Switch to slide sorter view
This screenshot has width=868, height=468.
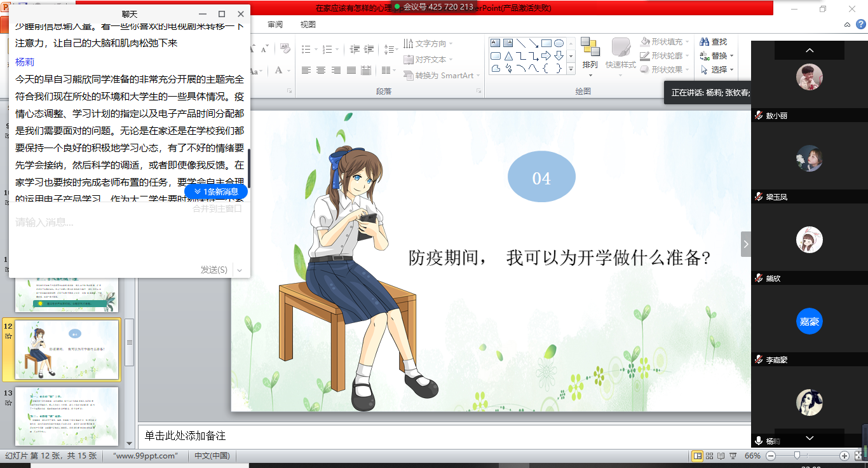709,456
